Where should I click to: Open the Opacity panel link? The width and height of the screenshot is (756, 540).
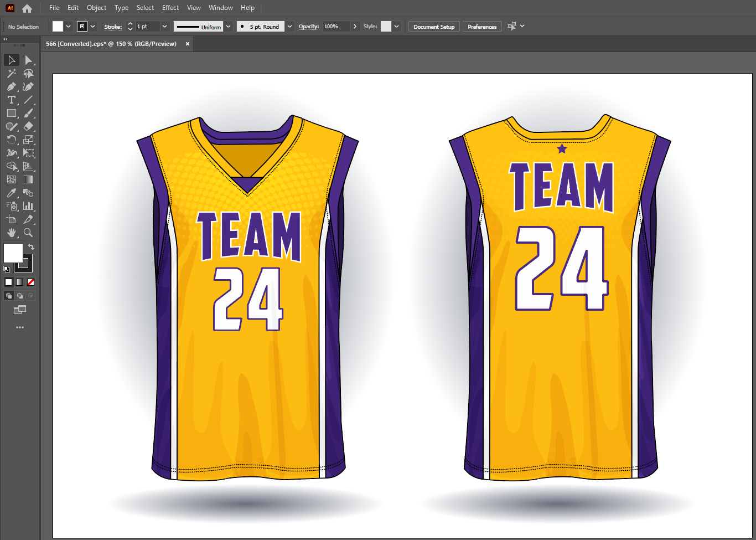[308, 27]
